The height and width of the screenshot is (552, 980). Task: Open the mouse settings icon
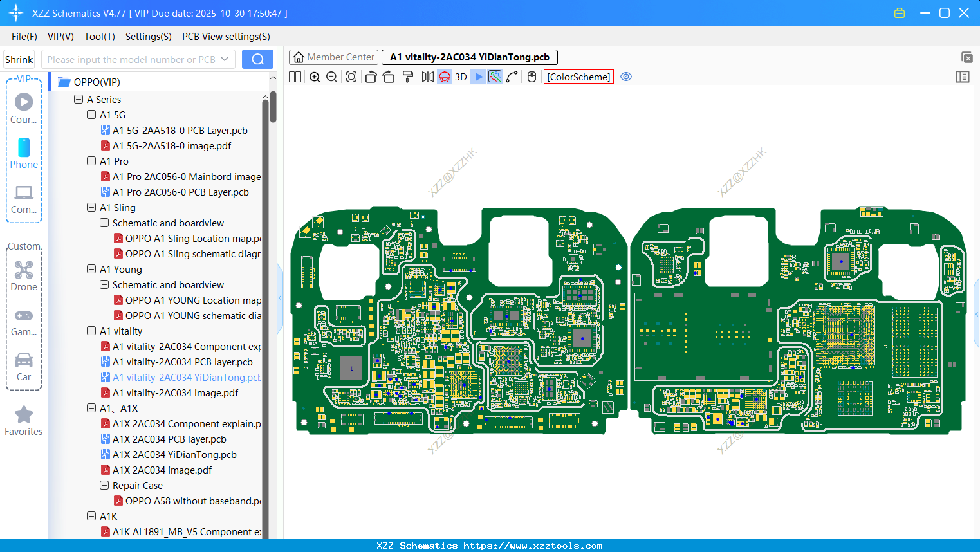[531, 77]
